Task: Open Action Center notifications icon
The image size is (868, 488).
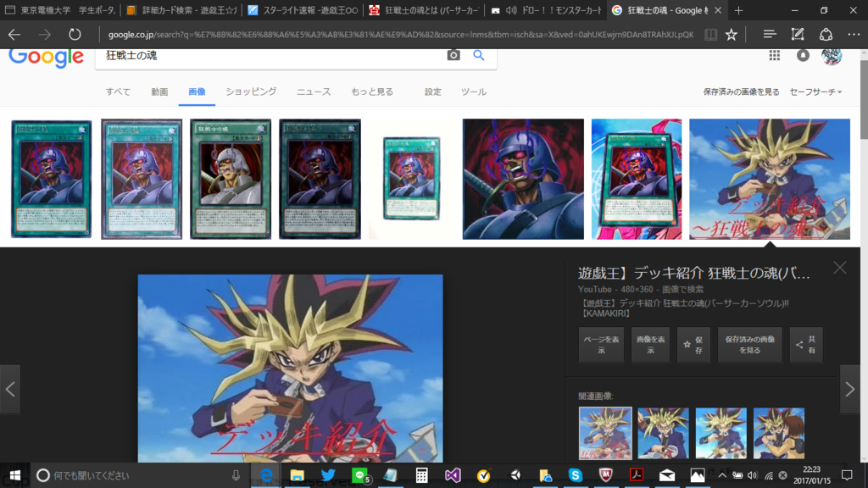Action: pos(847,475)
